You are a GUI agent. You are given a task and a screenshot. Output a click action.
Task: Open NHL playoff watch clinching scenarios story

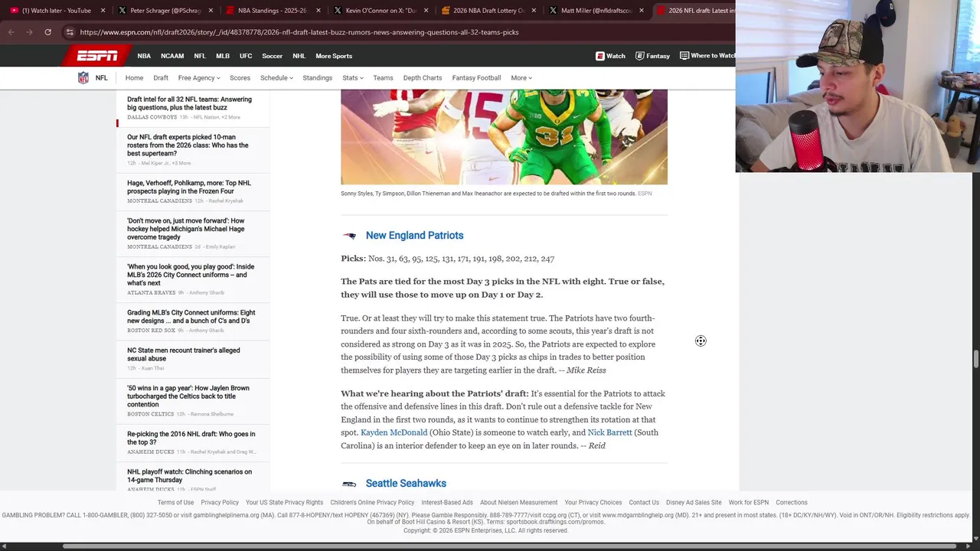pyautogui.click(x=189, y=476)
